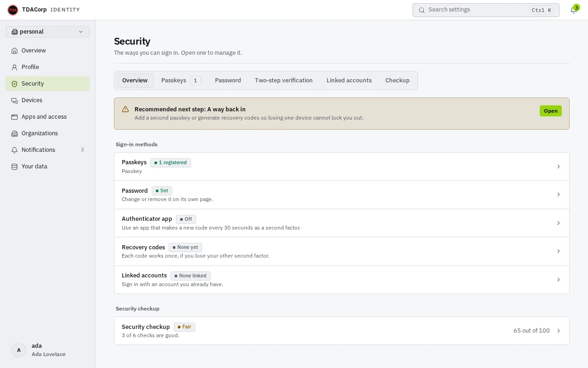The width and height of the screenshot is (588, 368).
Task: Click the Your data database icon
Action: (15, 167)
